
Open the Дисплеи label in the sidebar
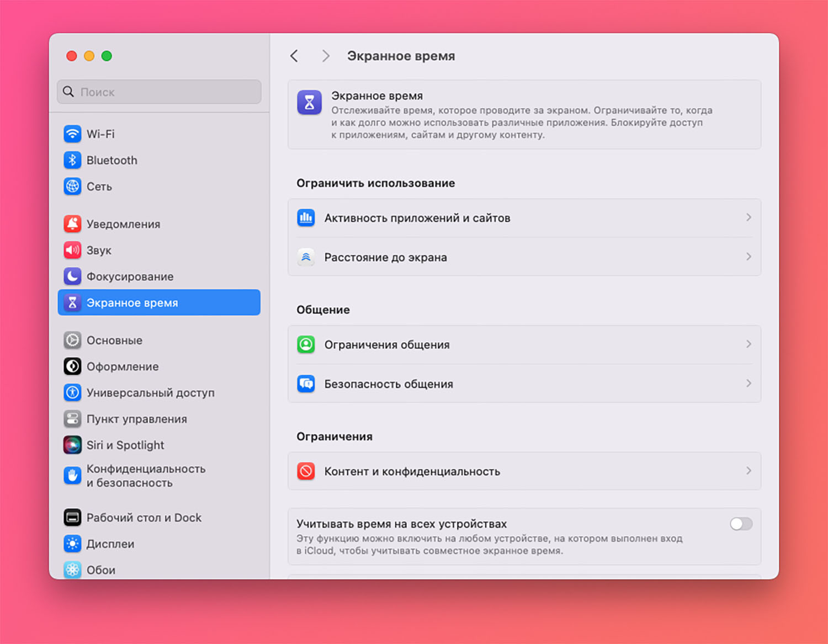tap(110, 544)
